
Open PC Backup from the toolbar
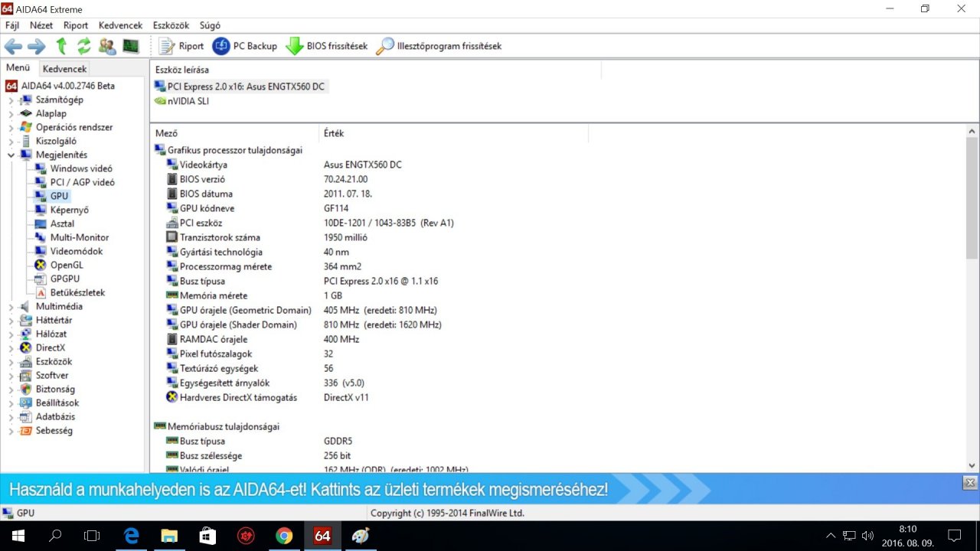click(245, 46)
